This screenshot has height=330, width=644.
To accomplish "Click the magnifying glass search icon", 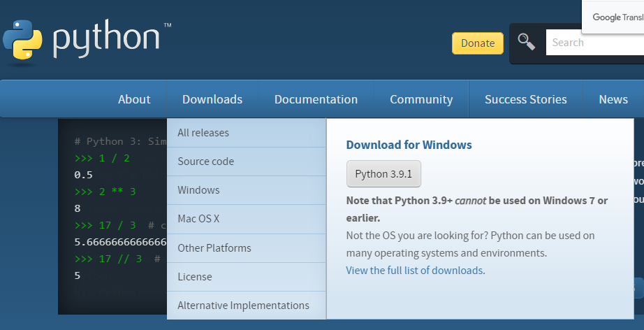I will pos(526,43).
